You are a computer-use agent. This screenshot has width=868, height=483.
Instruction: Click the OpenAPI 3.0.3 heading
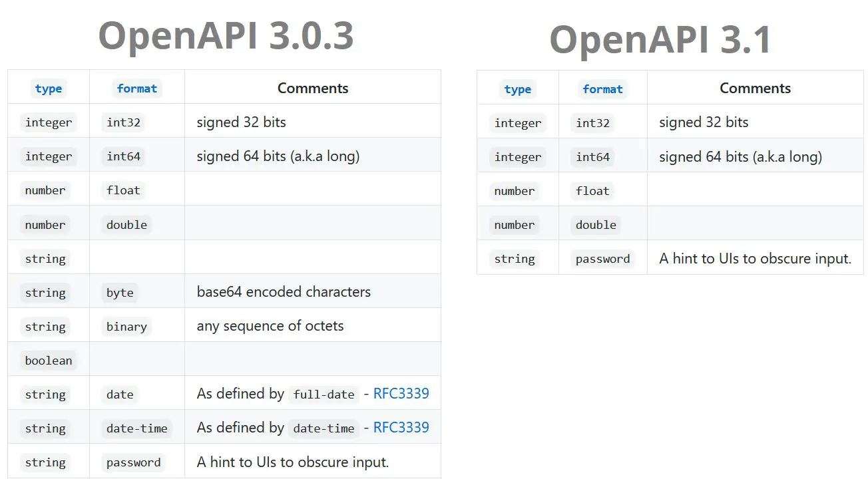[x=226, y=35]
